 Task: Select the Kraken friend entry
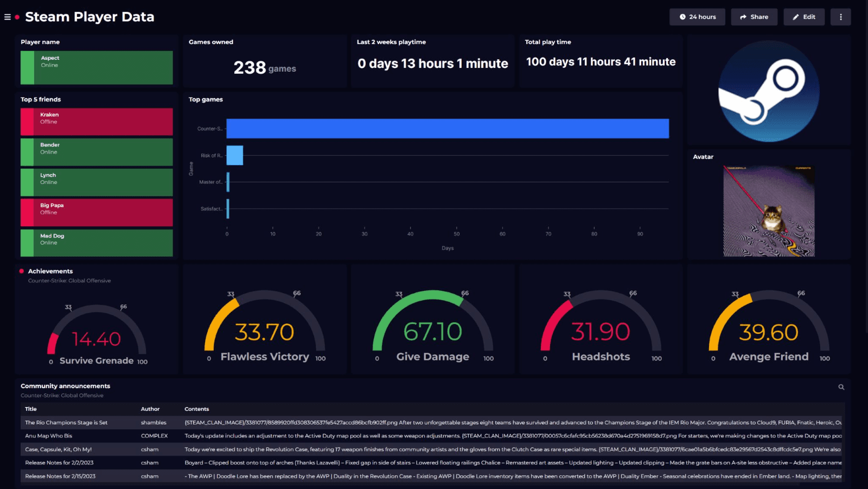coord(96,122)
